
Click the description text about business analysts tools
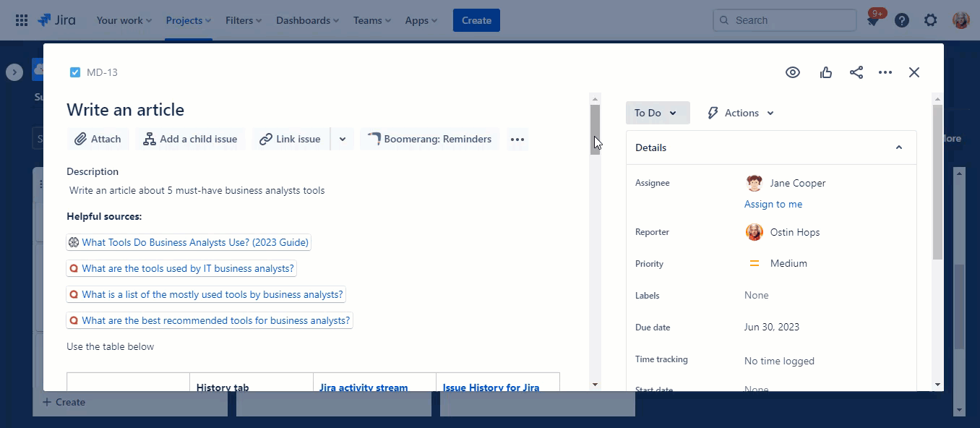(197, 191)
